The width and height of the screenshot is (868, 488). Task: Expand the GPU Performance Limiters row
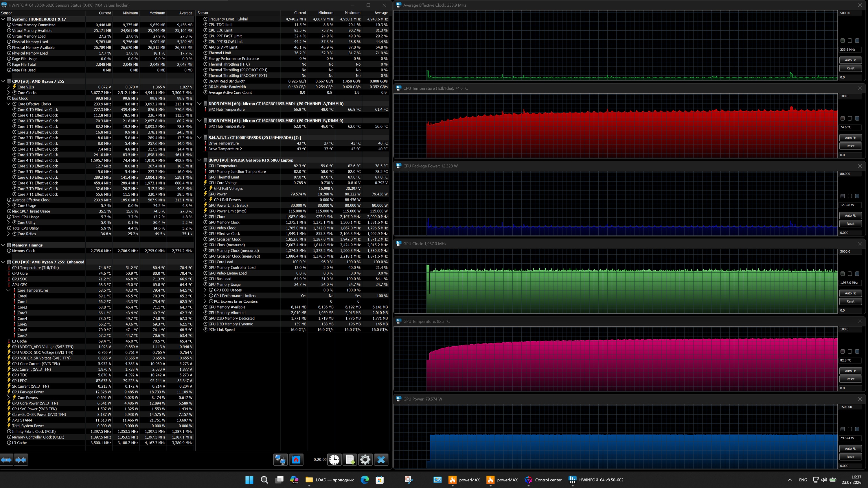205,296
